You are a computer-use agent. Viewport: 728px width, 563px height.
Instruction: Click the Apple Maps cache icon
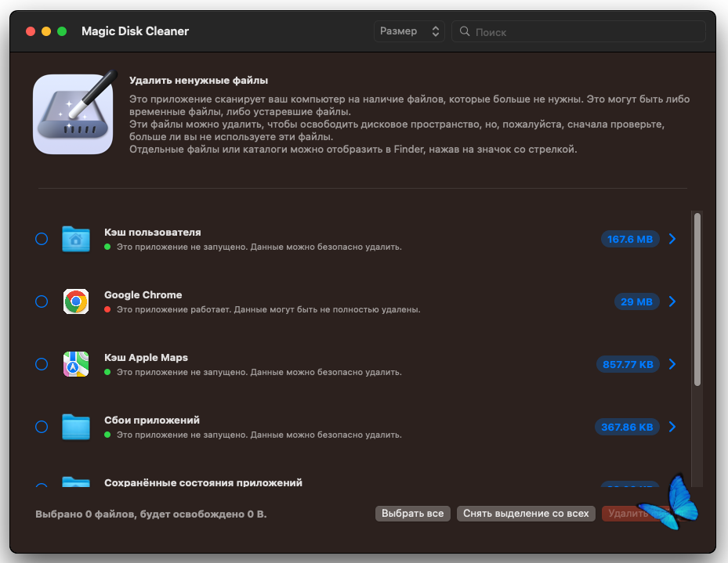click(76, 364)
